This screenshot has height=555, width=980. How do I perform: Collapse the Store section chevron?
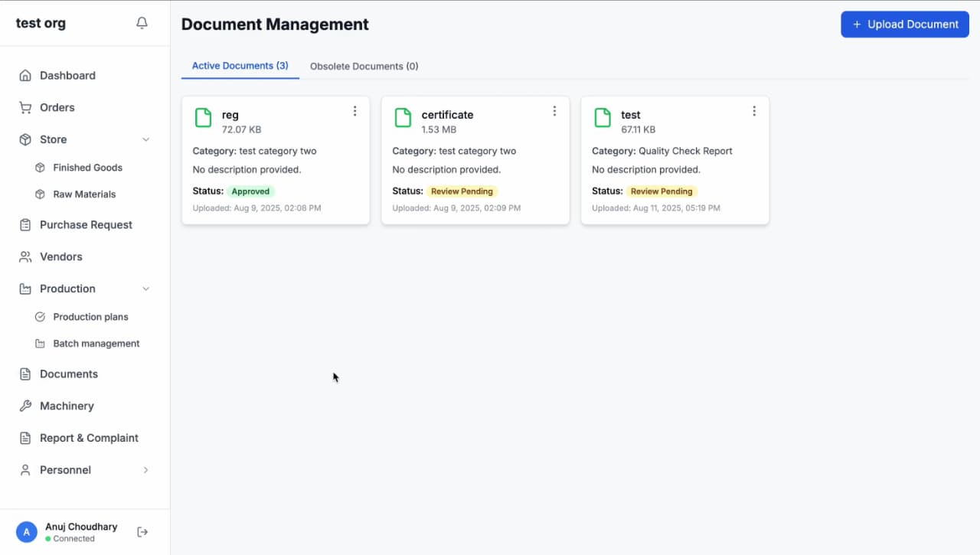pyautogui.click(x=146, y=140)
